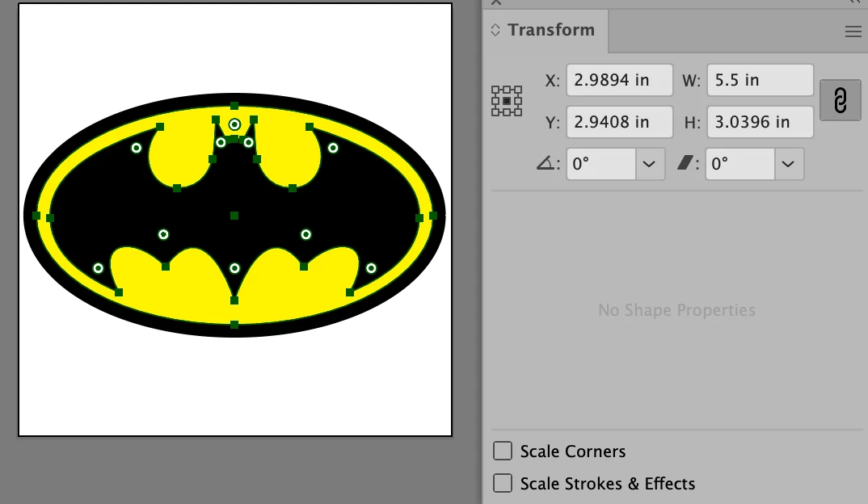Click the panel collapse arrows beside Transform
868x504 pixels.
pyautogui.click(x=495, y=30)
